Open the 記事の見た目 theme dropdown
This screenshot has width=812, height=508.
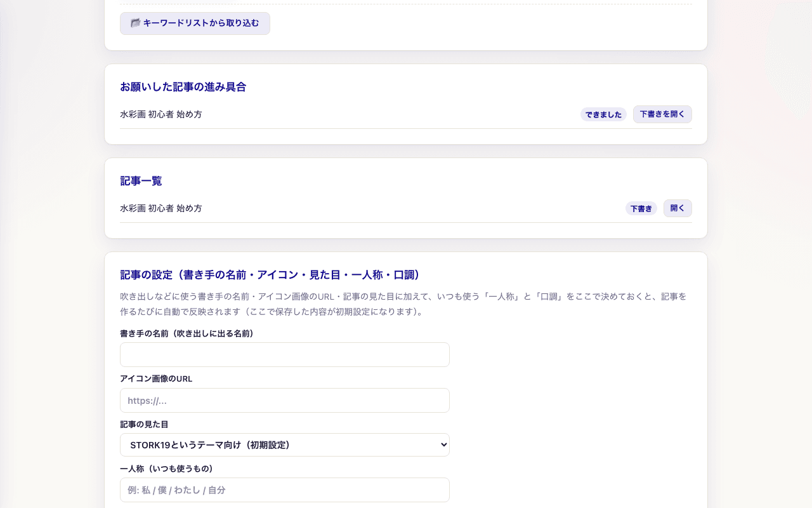click(285, 445)
